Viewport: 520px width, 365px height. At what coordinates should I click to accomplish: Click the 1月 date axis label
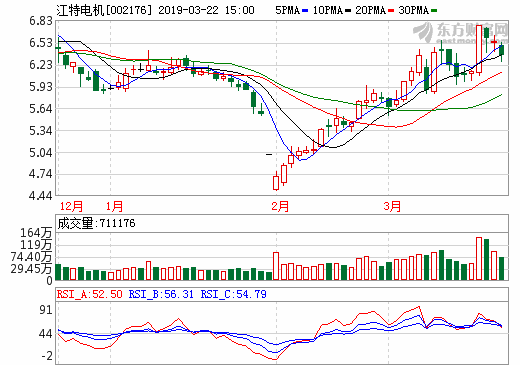(114, 206)
